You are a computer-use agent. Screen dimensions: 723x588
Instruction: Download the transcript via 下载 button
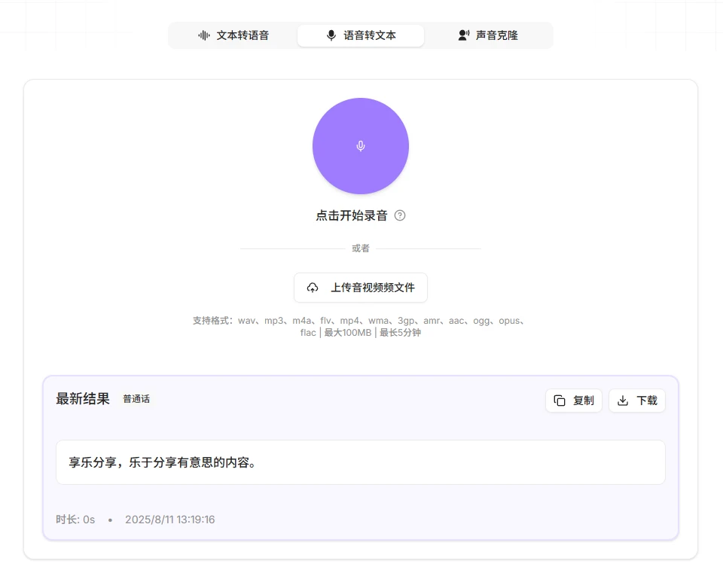(637, 401)
